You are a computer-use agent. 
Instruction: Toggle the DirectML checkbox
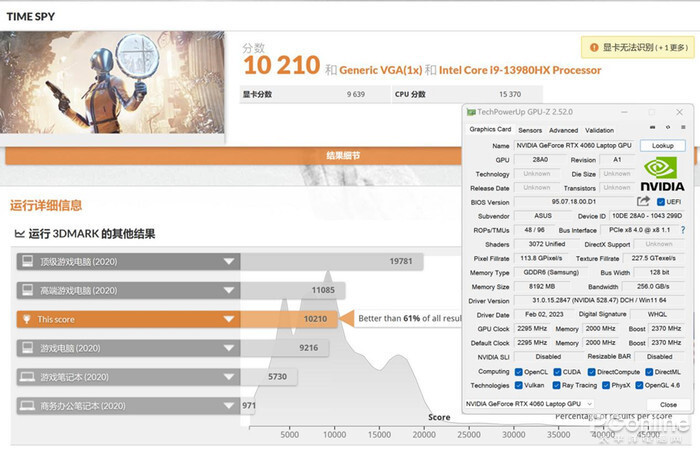pos(649,372)
